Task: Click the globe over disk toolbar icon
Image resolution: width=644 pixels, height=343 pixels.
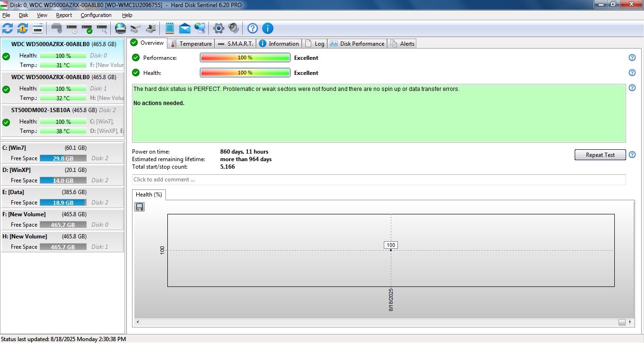Action: (x=121, y=28)
